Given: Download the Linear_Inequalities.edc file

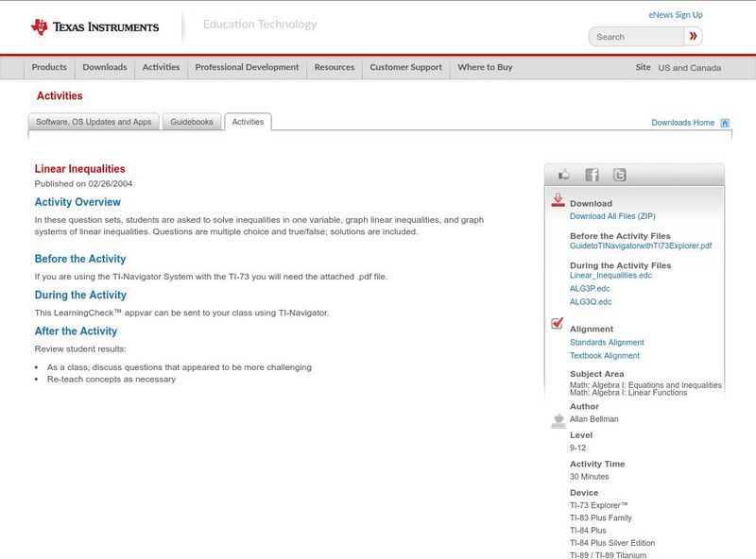Looking at the screenshot, I should (x=610, y=275).
